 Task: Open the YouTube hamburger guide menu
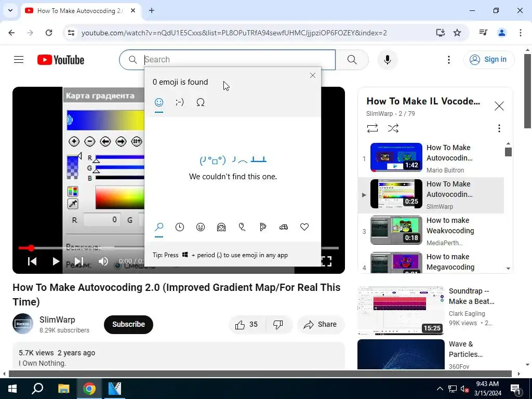19,60
